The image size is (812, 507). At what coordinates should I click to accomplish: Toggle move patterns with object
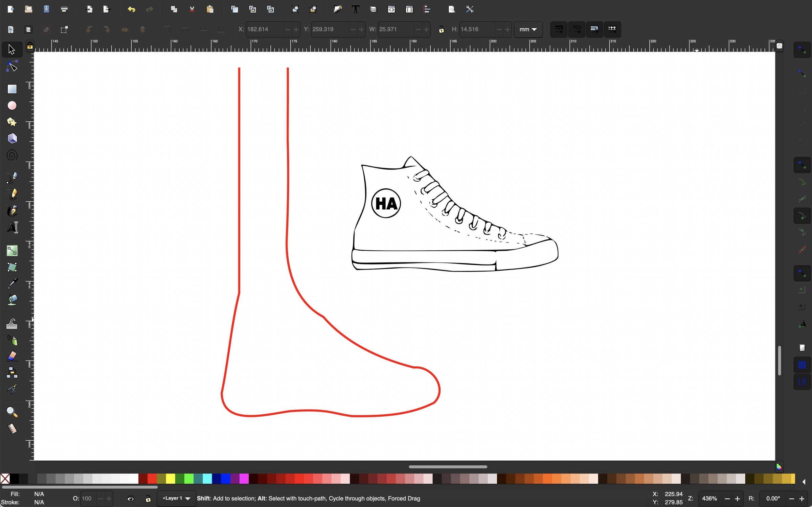[612, 29]
